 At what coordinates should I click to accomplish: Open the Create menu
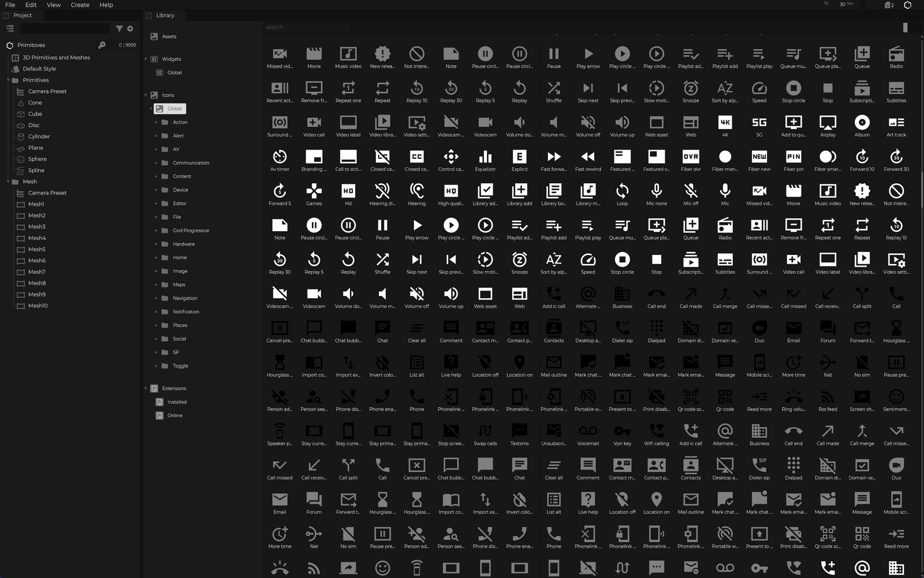80,5
